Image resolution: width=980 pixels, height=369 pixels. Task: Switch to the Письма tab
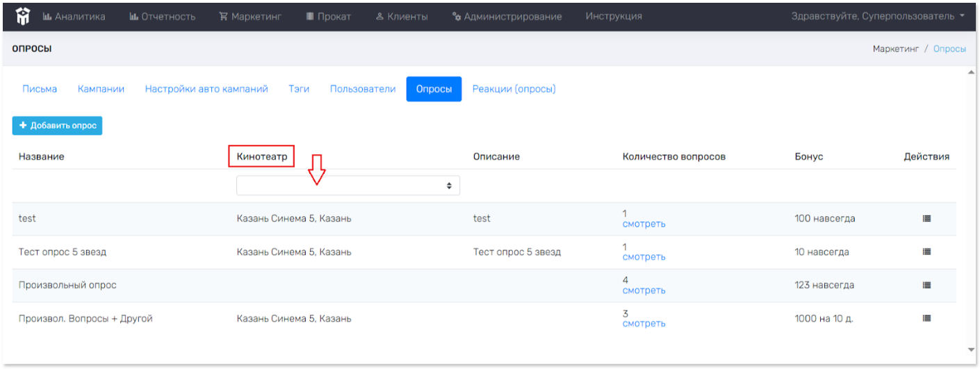pos(40,89)
